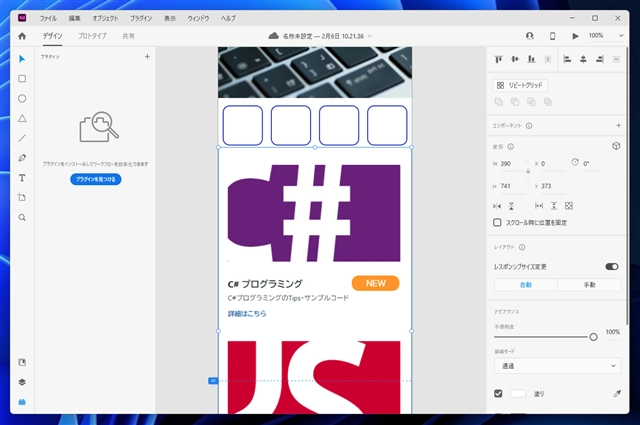
Task: Click the invite user profile icon
Action: (x=529, y=36)
